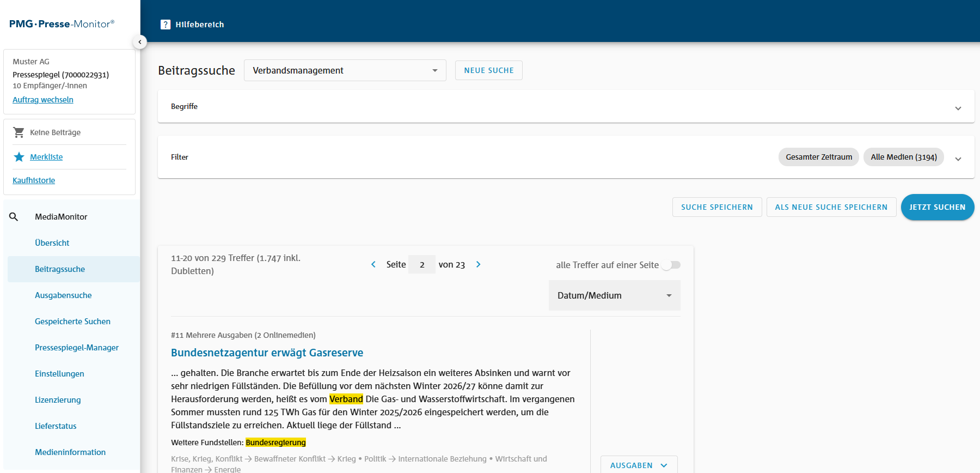Click the MediaMonitor search magnifier icon
The height and width of the screenshot is (473, 980).
click(14, 217)
